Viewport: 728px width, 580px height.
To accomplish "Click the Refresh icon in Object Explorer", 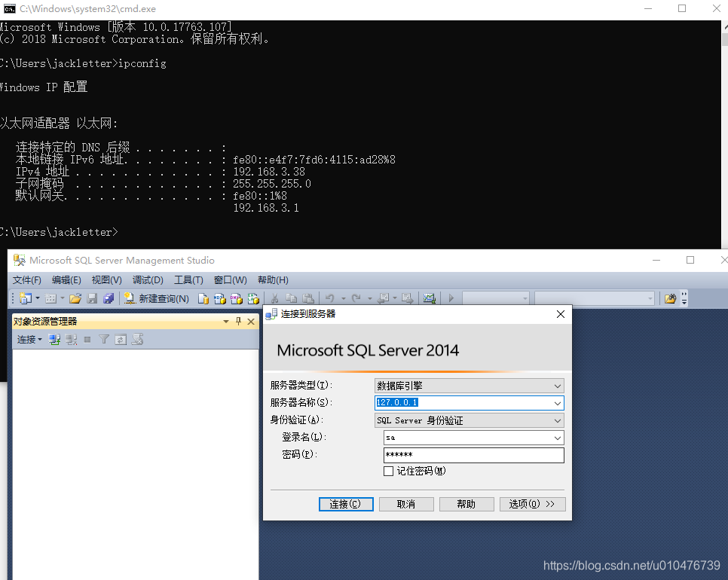I will click(x=121, y=340).
